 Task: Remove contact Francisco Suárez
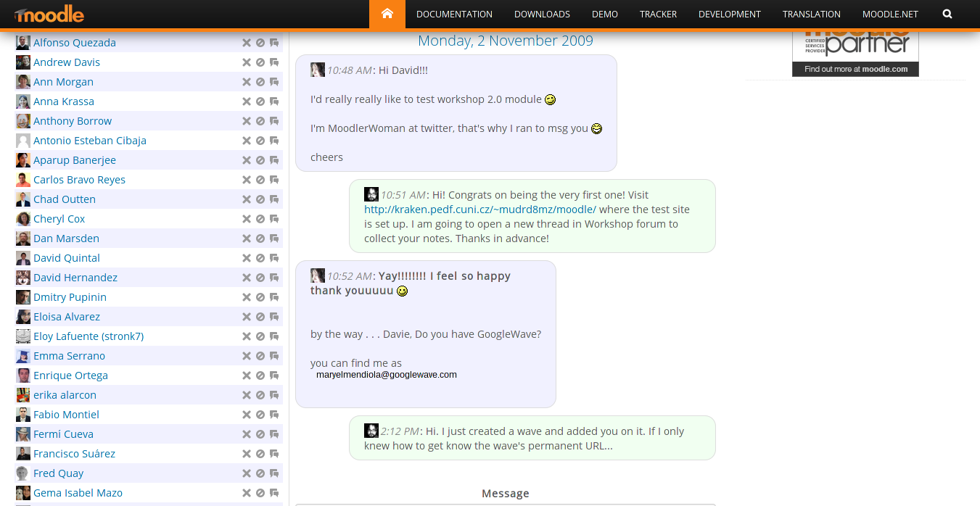(247, 454)
